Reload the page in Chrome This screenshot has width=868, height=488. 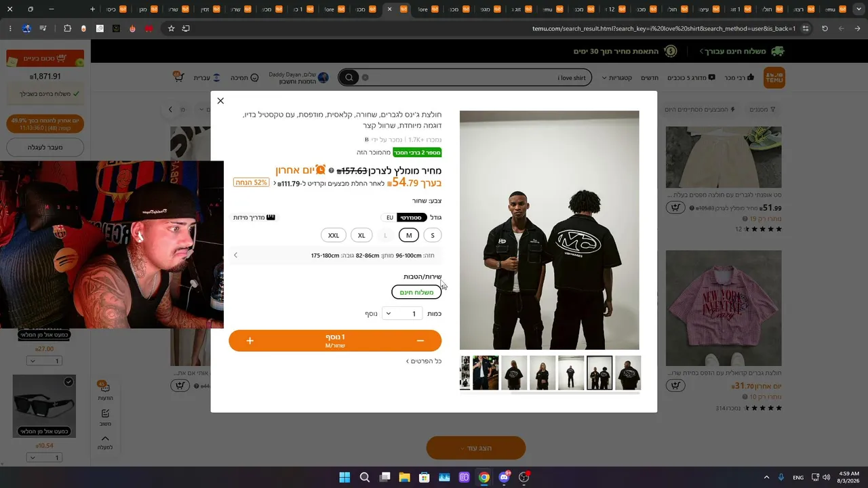825,28
